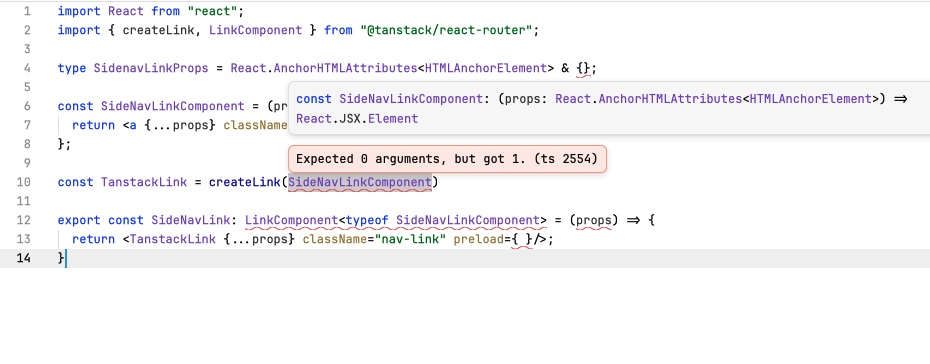
Task: Click HTMLAnchorElement on line 4
Action: 486,68
